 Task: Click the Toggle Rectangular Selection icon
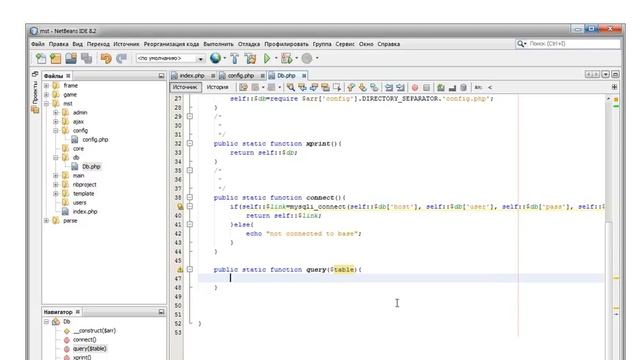337,87
